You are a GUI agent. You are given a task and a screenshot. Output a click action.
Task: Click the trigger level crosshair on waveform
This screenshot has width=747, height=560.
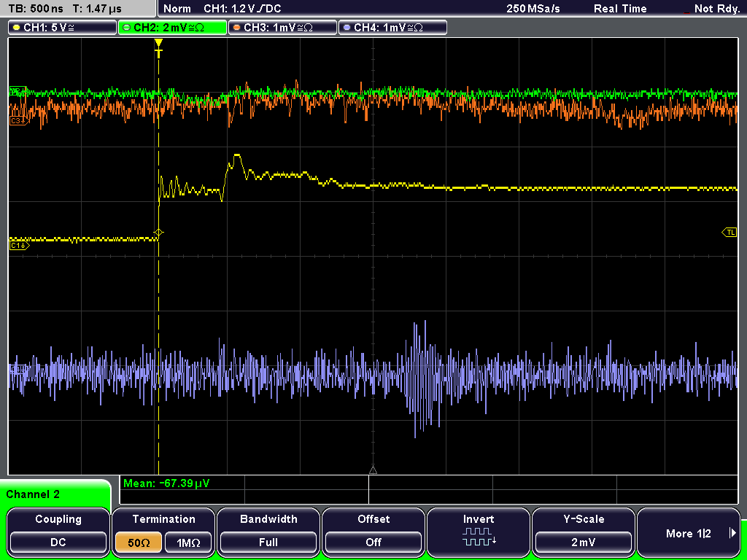158,233
